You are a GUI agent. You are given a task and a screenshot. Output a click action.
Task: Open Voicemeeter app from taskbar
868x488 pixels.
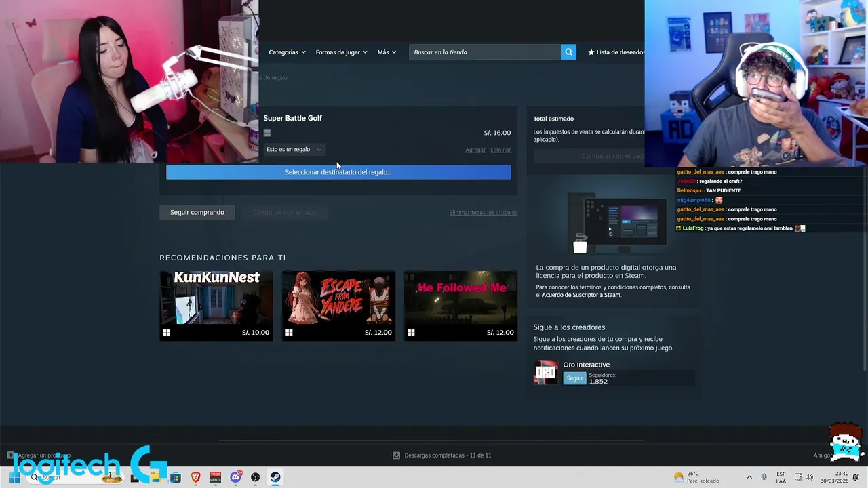[216, 477]
